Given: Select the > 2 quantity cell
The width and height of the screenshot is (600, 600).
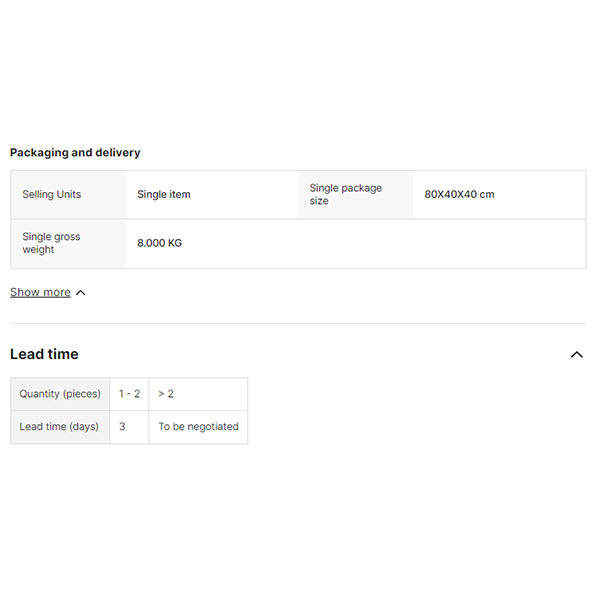Looking at the screenshot, I should click(x=166, y=394).
